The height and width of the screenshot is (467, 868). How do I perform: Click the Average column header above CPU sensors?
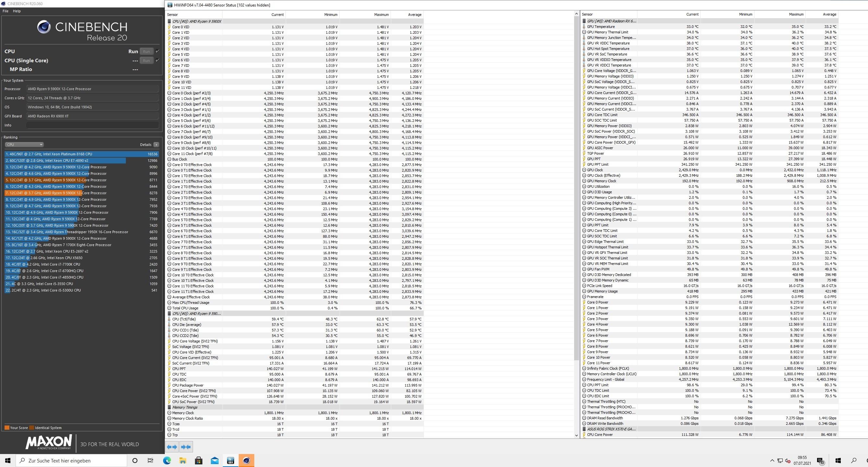tap(407, 15)
